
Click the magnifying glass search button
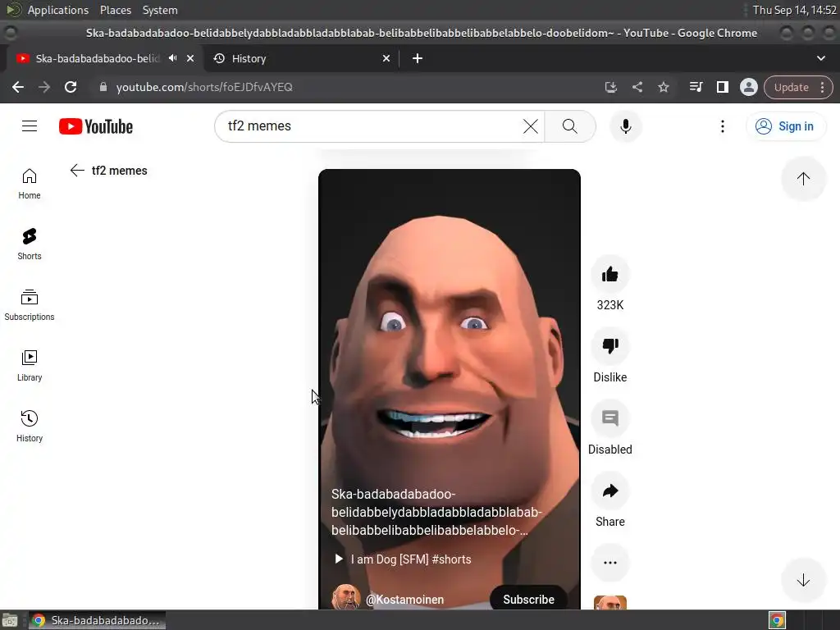pyautogui.click(x=570, y=126)
